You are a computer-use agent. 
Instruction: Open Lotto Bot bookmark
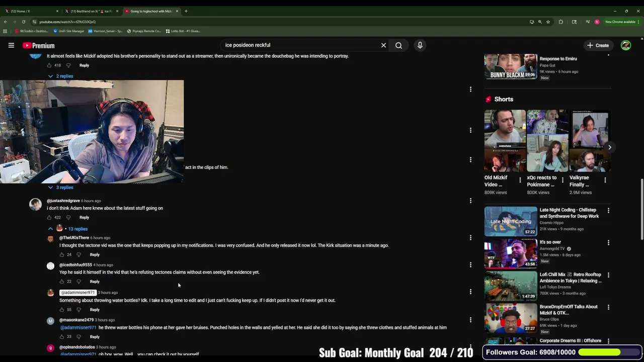point(183,31)
